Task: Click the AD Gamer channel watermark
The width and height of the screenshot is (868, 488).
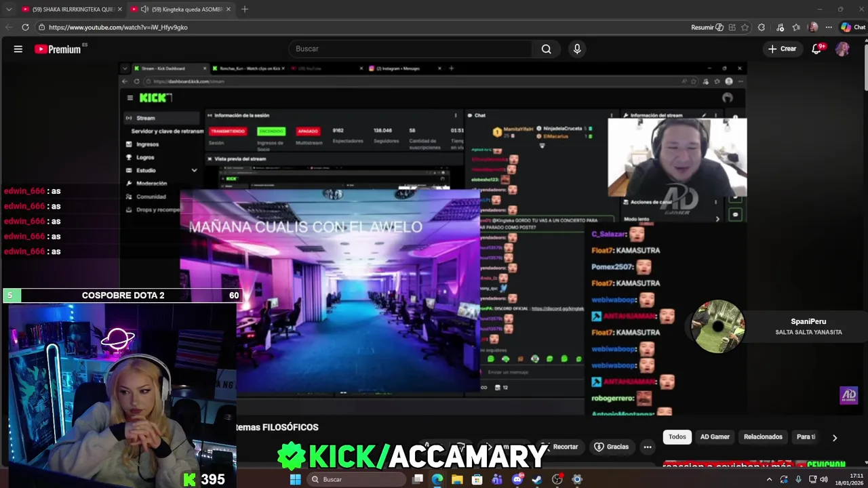Action: click(848, 395)
